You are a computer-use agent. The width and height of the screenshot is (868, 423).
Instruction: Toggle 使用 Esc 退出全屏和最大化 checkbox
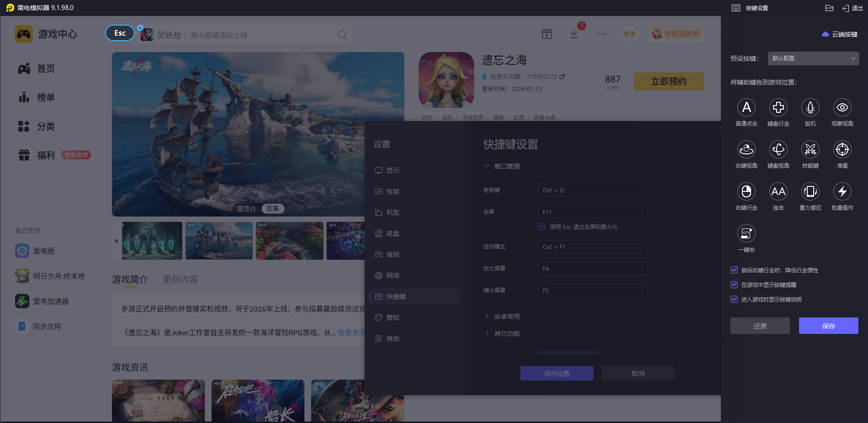click(x=542, y=227)
